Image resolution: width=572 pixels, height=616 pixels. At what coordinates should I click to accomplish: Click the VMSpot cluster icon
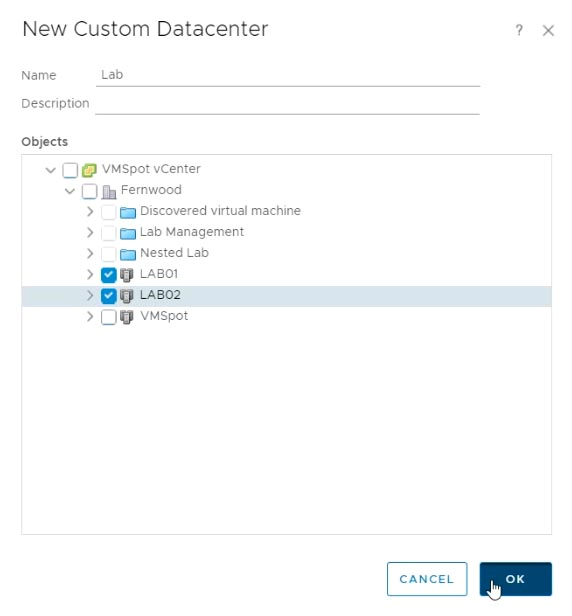point(126,317)
